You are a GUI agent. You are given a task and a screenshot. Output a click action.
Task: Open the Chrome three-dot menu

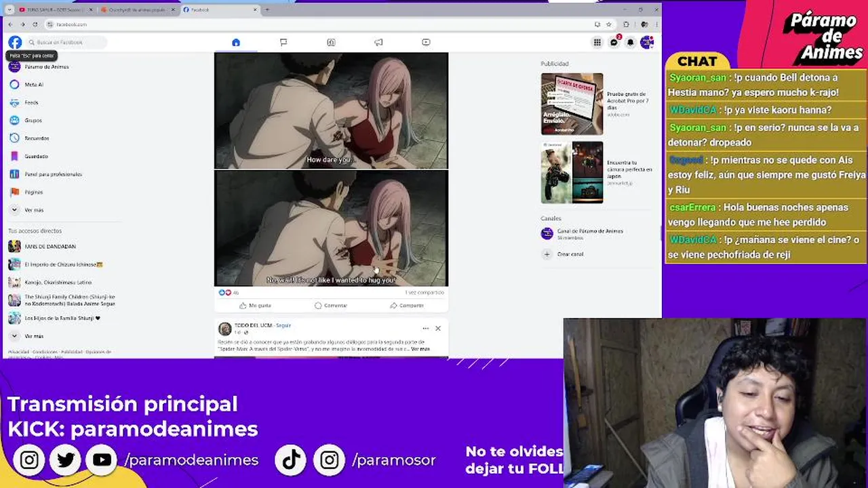pyautogui.click(x=656, y=24)
